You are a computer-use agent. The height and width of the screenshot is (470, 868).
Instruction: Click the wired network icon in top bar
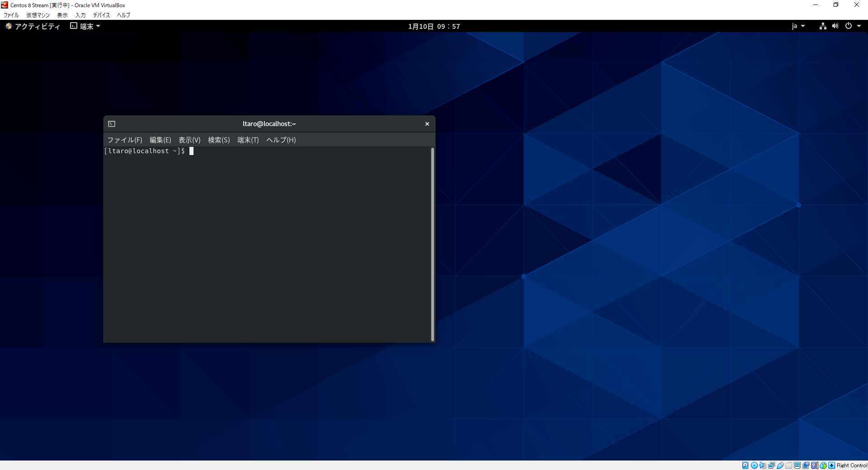823,26
